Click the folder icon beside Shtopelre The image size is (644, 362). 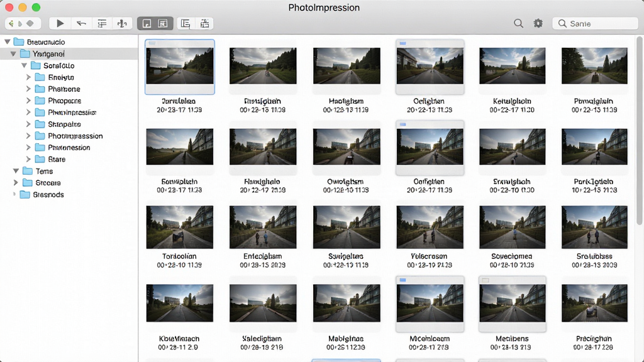click(40, 124)
